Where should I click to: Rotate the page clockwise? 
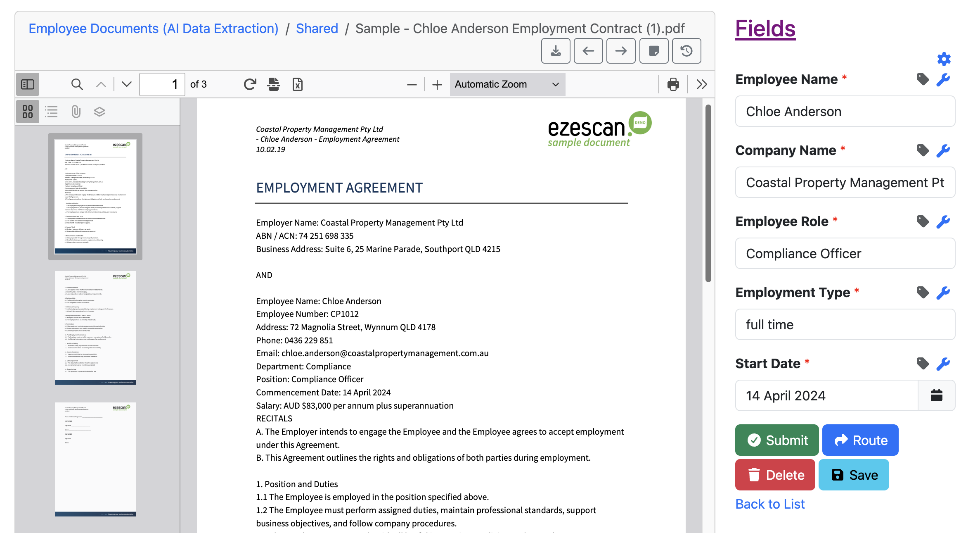tap(250, 84)
